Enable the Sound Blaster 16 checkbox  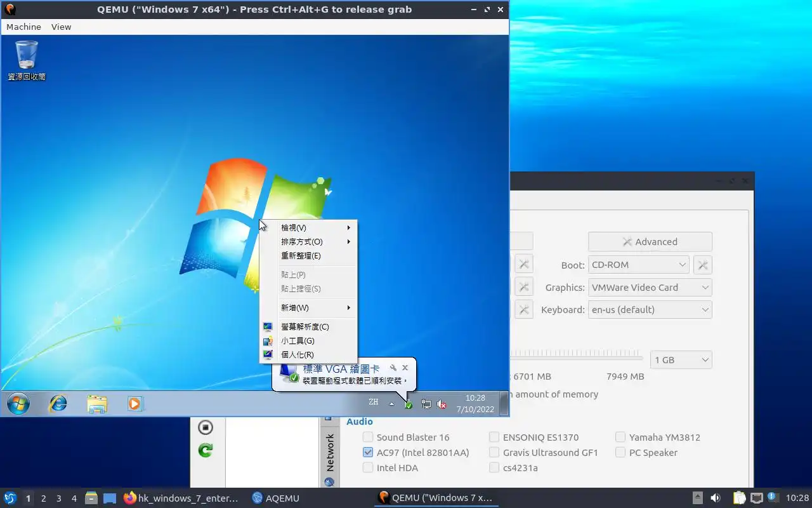(x=368, y=437)
